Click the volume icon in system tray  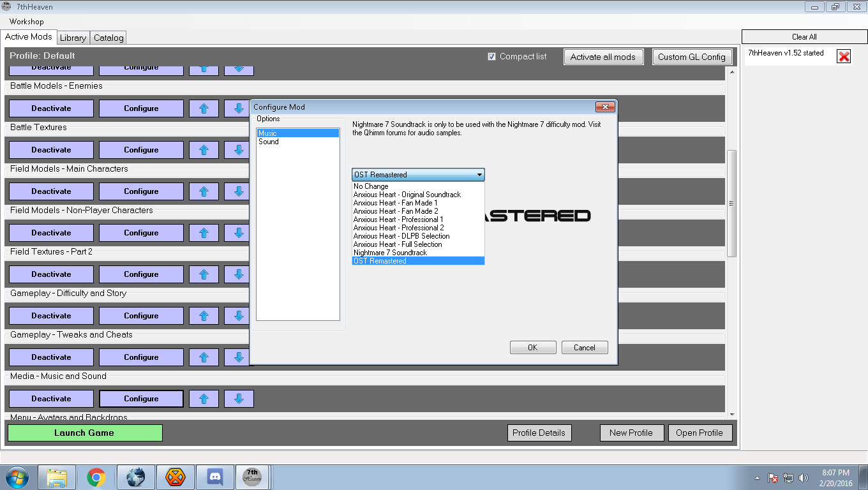tap(804, 478)
